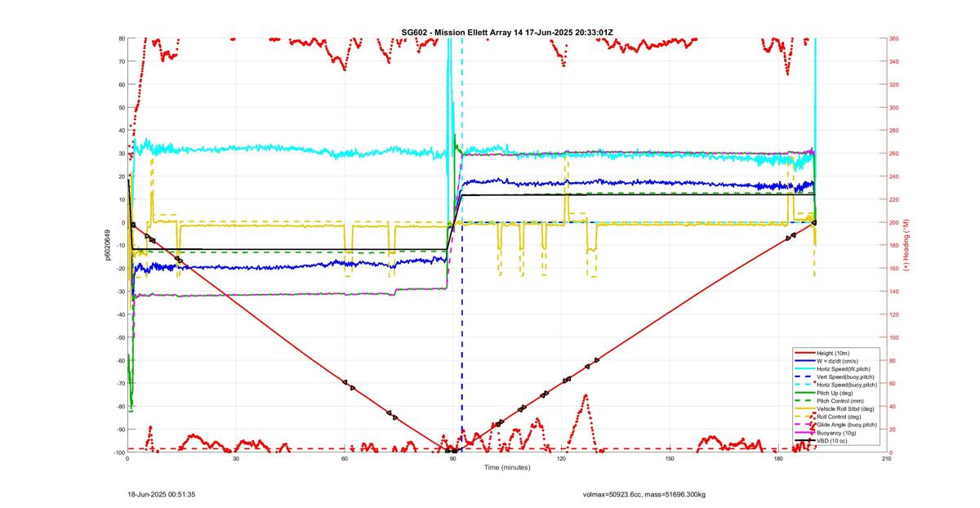Click the x-axis tick label '210'

(x=886, y=459)
